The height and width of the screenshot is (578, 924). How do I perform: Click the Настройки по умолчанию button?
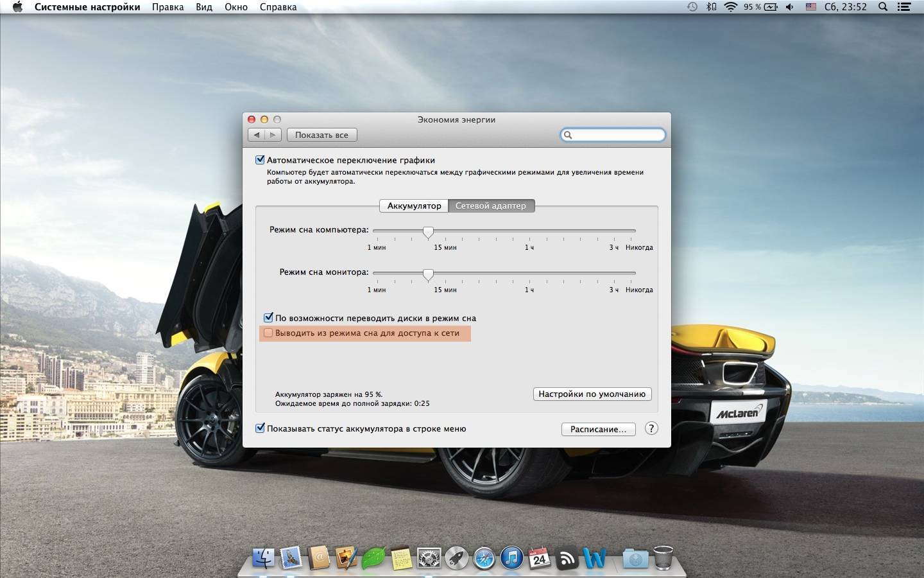point(592,394)
